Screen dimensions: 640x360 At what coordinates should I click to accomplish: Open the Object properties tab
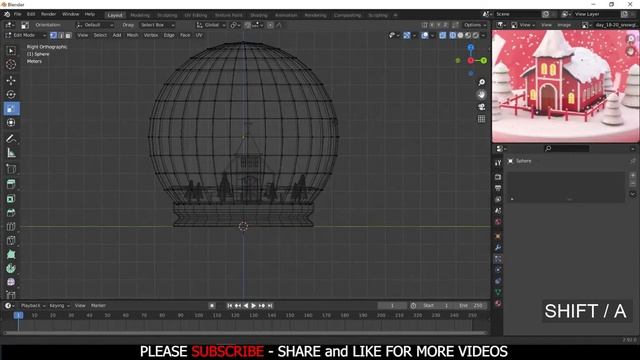(498, 236)
